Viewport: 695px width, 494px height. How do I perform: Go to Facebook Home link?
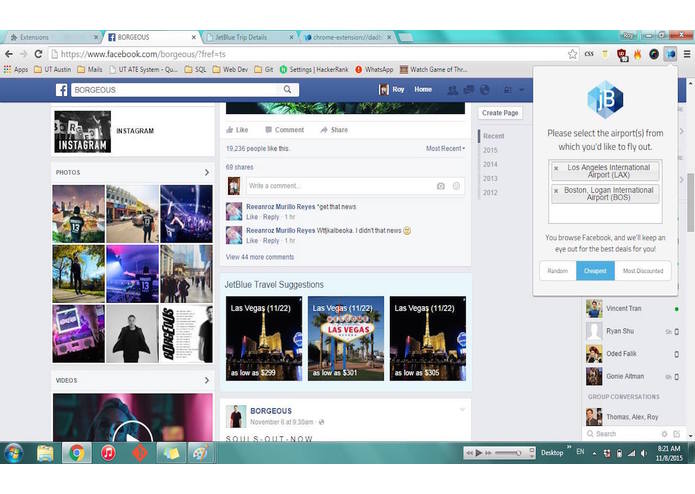pyautogui.click(x=423, y=89)
